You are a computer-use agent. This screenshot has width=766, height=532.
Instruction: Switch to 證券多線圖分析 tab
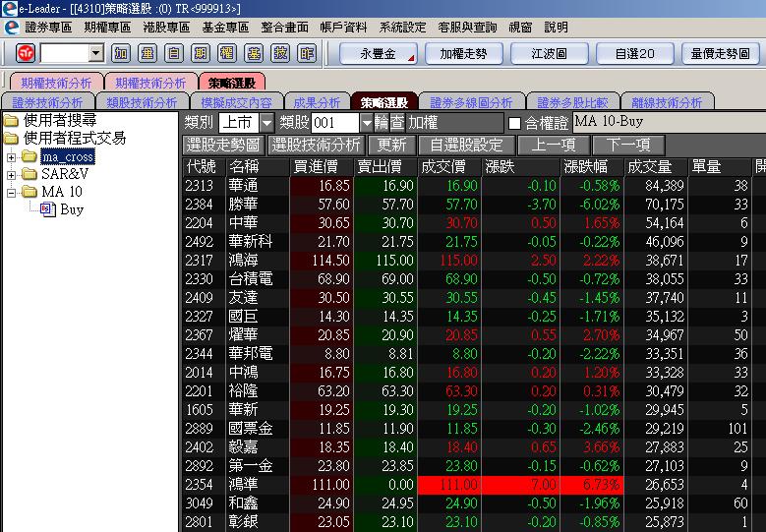(x=471, y=102)
